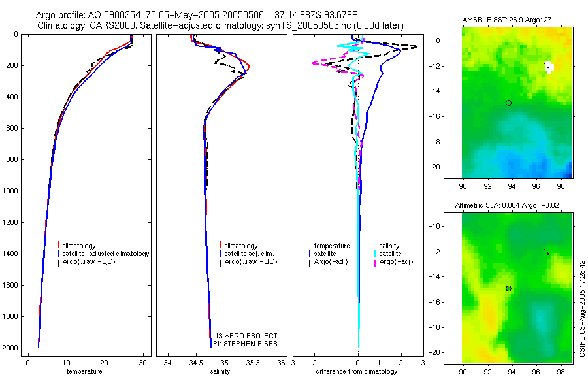
Task: Click the float position circle on SLA map
Action: coord(508,289)
